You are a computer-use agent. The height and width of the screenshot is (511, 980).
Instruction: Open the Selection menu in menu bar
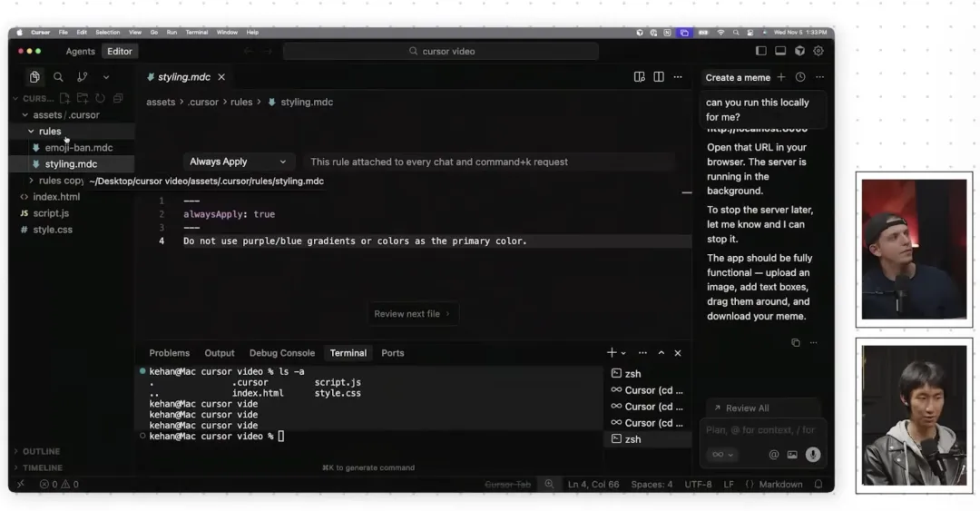tap(107, 33)
